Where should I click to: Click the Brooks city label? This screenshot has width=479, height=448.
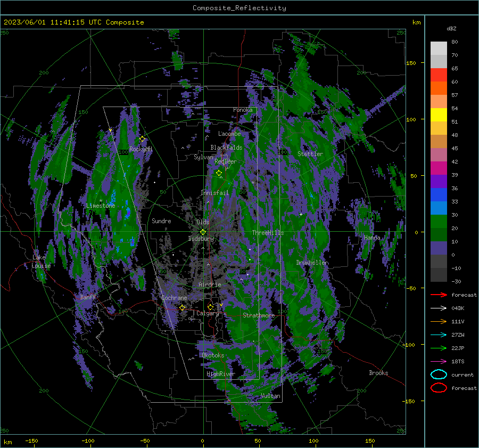pyautogui.click(x=378, y=373)
